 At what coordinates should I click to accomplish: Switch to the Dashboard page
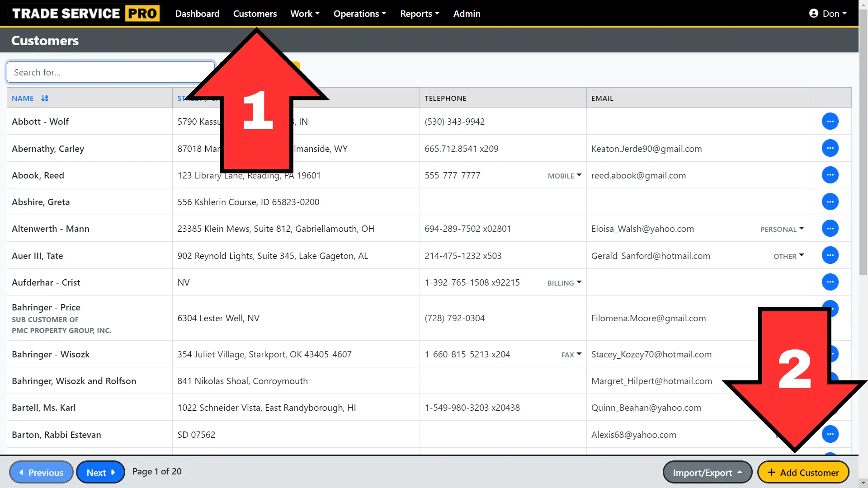(x=197, y=13)
